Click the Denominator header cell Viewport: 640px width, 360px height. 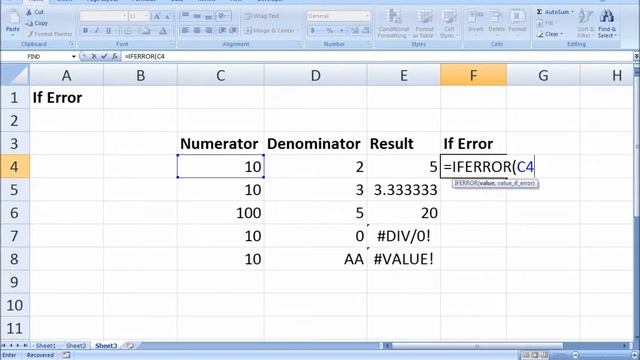point(316,144)
